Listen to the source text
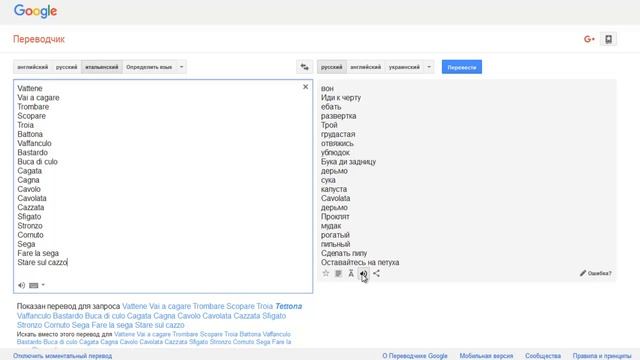 click(22, 285)
